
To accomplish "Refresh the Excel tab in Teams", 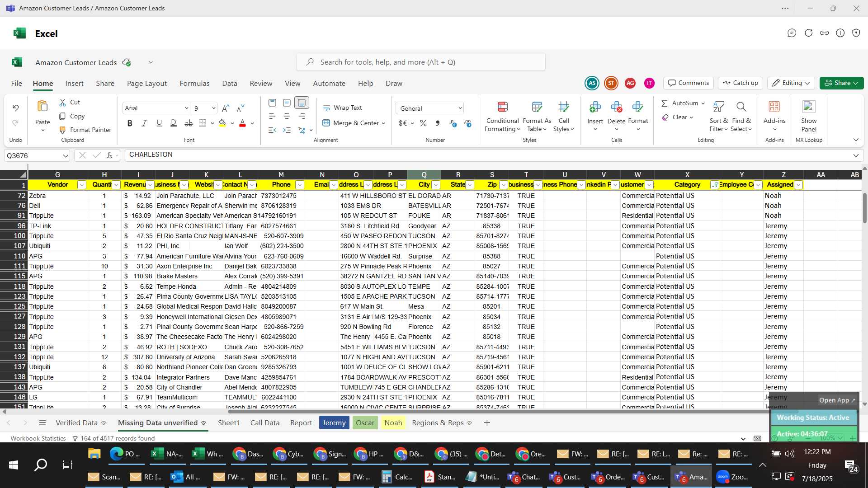I will coord(808,33).
